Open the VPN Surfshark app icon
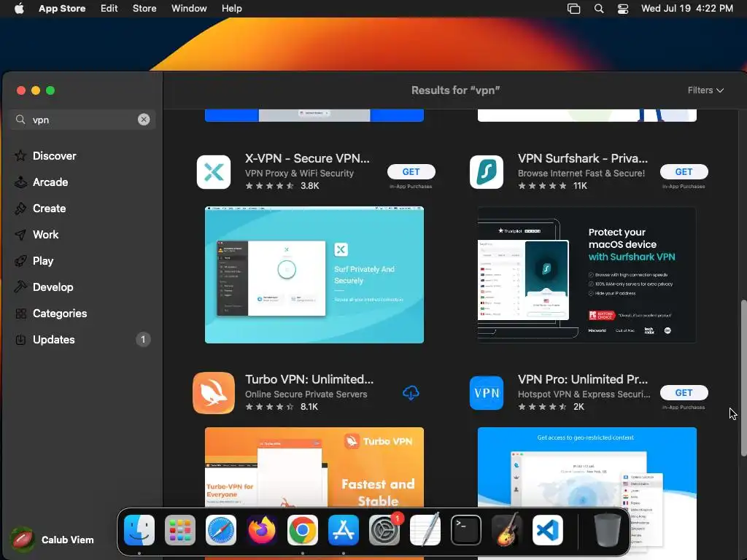Viewport: 747px width, 560px height. click(x=486, y=172)
